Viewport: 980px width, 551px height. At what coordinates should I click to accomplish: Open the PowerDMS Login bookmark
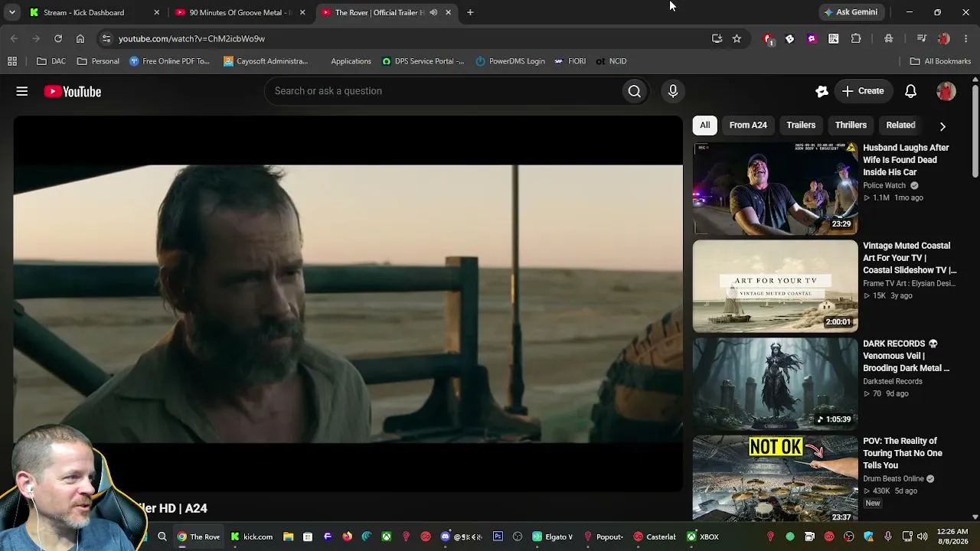(x=510, y=61)
